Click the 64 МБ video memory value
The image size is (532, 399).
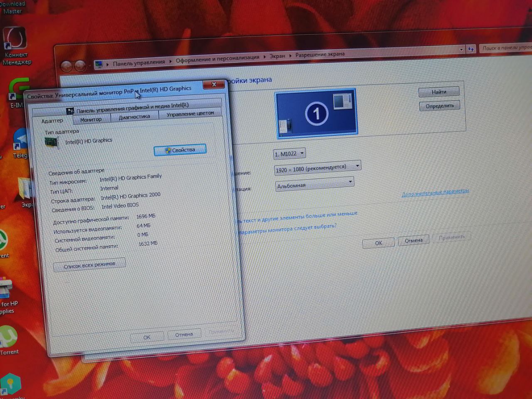click(x=143, y=226)
